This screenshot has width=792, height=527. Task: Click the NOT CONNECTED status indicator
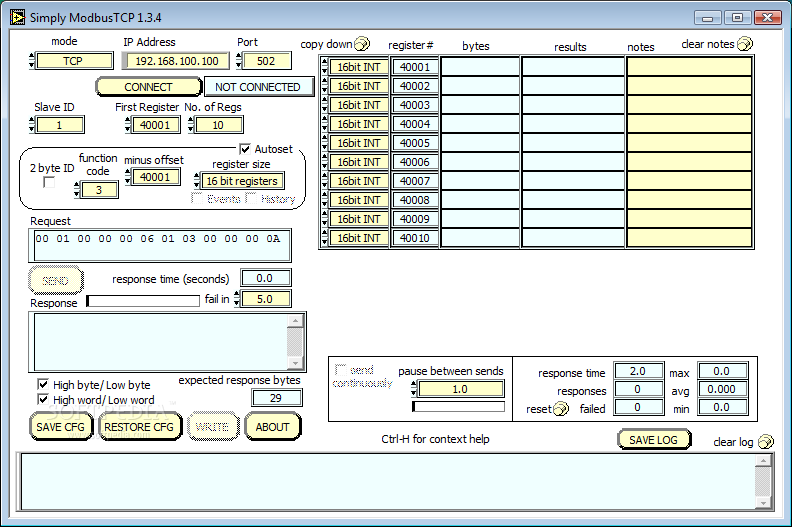[x=259, y=87]
